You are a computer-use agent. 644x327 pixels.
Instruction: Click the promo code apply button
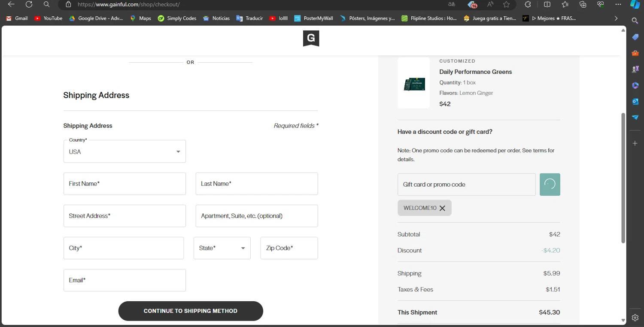point(550,185)
